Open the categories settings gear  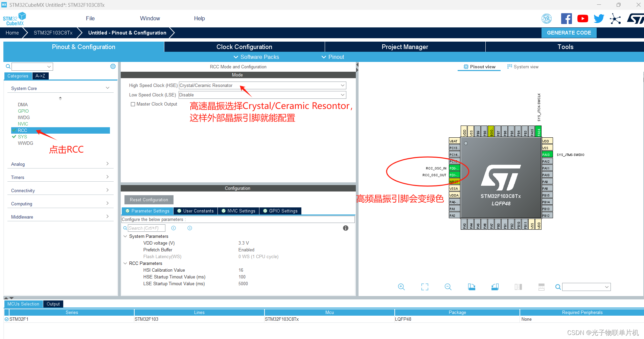[113, 66]
